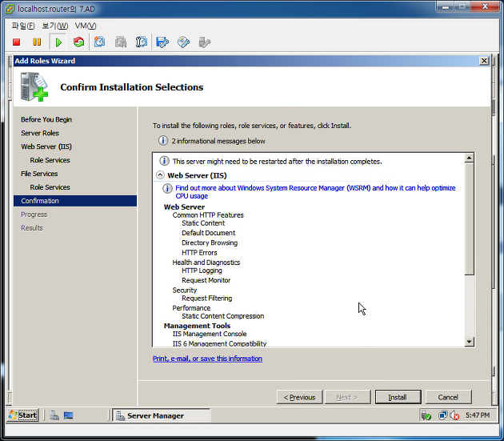Click the taskbar clock showing 5:47 PM
Viewport: 504px width, 441px height.
478,415
